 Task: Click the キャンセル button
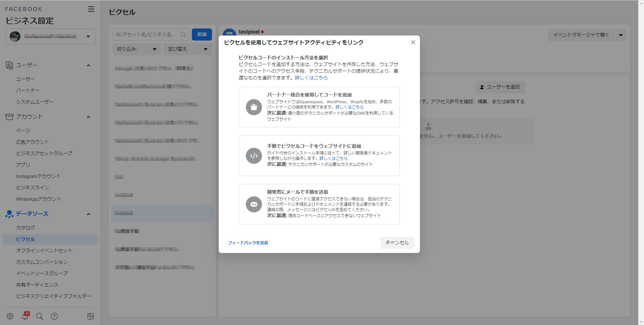[397, 243]
